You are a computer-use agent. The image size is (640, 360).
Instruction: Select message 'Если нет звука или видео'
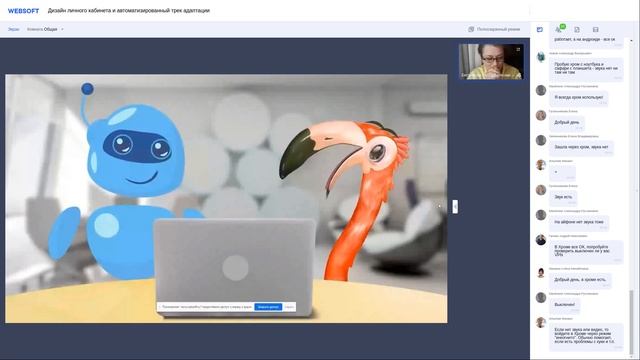[x=586, y=337]
